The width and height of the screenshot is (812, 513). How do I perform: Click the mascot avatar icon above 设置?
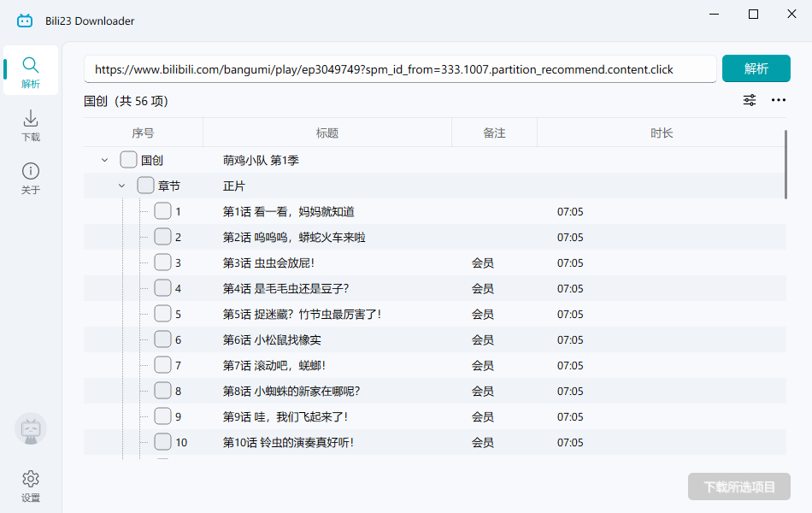(31, 429)
